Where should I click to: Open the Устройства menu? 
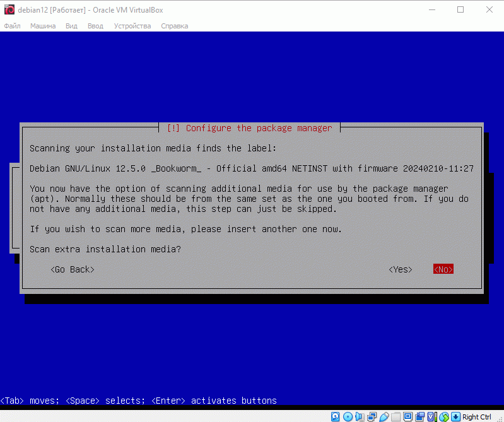132,26
